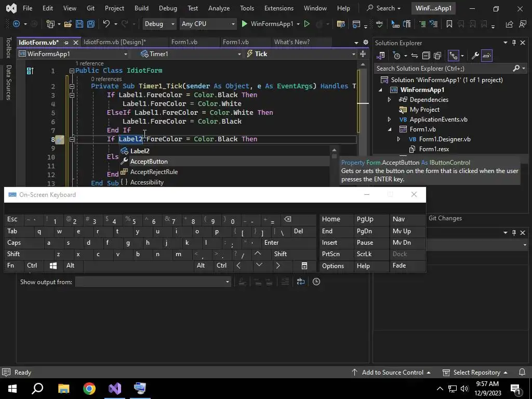The width and height of the screenshot is (532, 399).
Task: Click the Open File folder icon
Action: [x=68, y=24]
